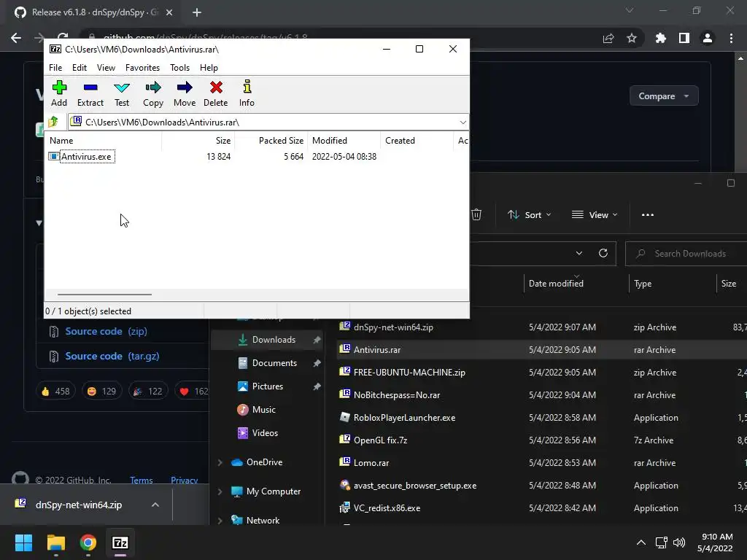Click the Add button in 7-Zip toolbar
This screenshot has width=747, height=560.
59,93
